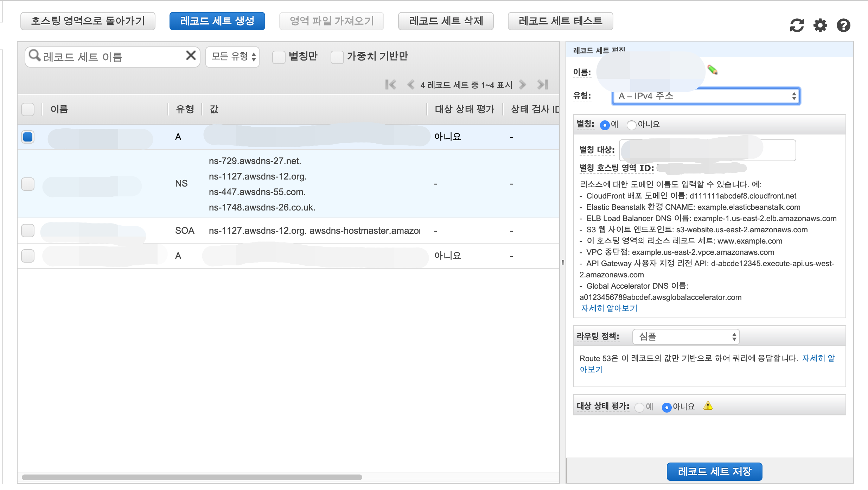
Task: Select 대상 상태 평가 아니요 radio button
Action: click(x=666, y=407)
